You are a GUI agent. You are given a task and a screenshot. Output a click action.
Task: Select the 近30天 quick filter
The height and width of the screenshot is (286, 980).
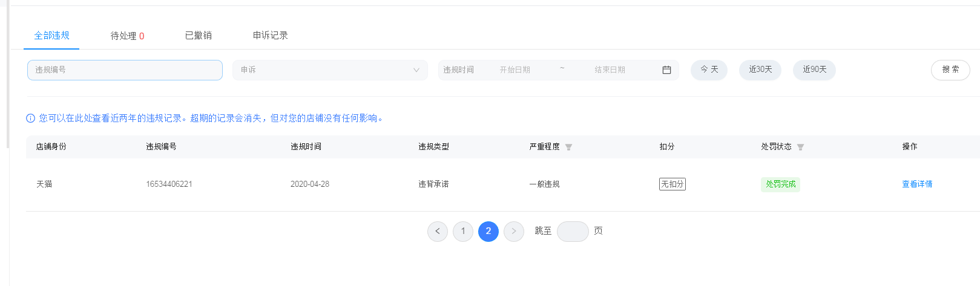pyautogui.click(x=760, y=70)
